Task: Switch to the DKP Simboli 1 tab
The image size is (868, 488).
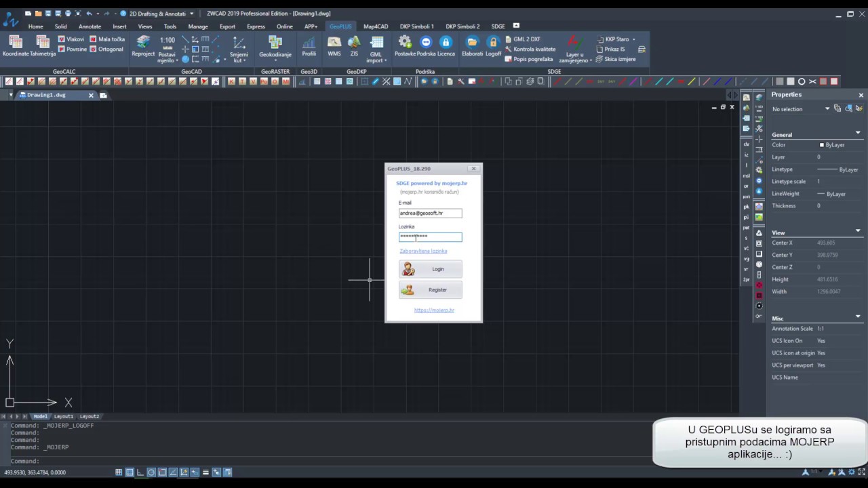Action: click(416, 26)
